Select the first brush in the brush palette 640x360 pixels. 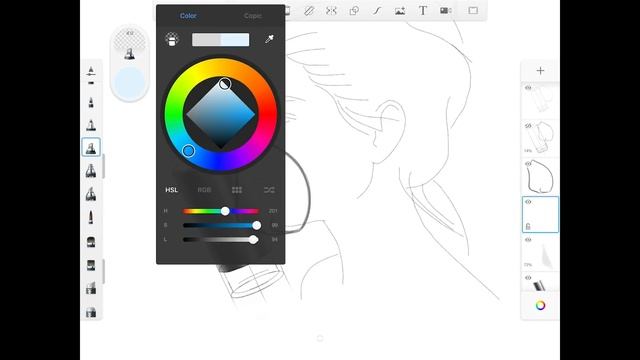[91, 102]
